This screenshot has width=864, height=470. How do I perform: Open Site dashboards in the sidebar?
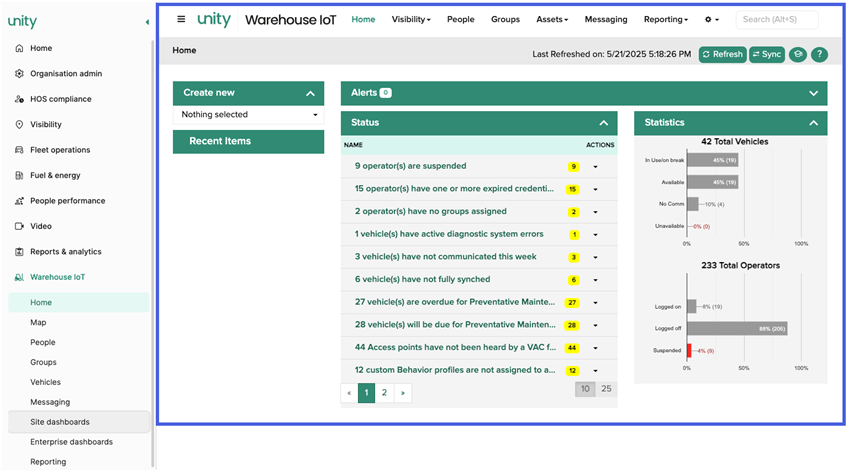[79, 422]
